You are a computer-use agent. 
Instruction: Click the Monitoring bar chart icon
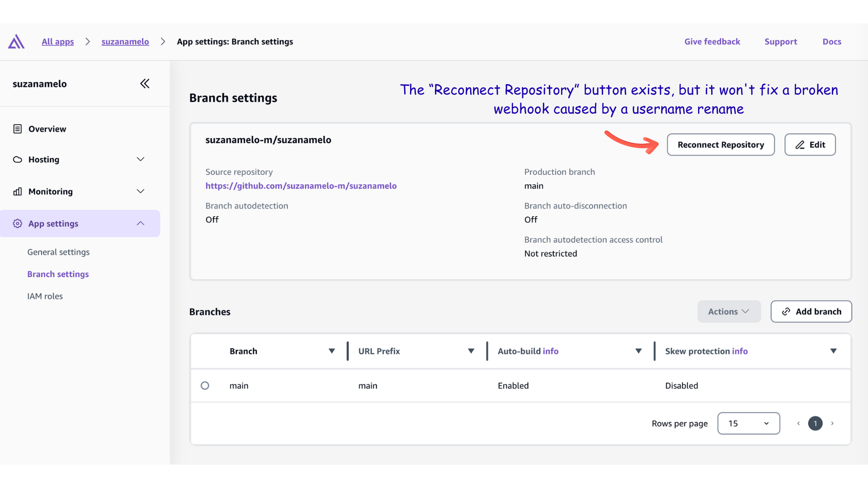coord(18,192)
